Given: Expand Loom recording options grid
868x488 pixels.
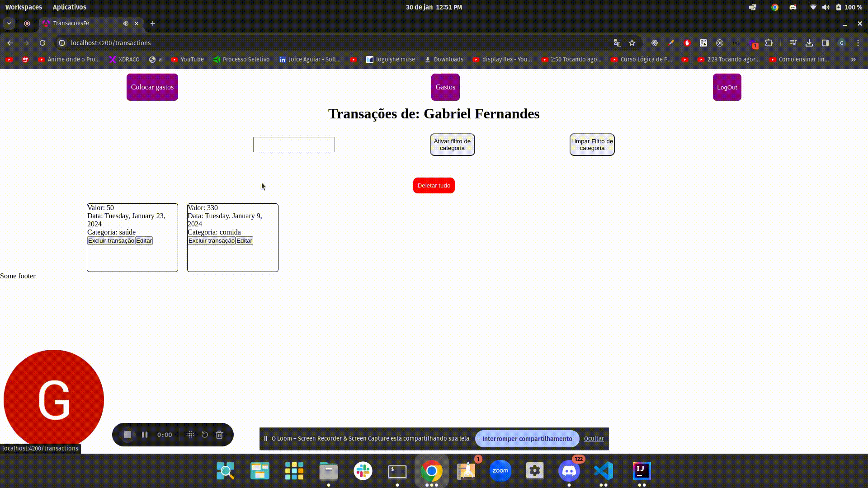Looking at the screenshot, I should click(x=189, y=434).
